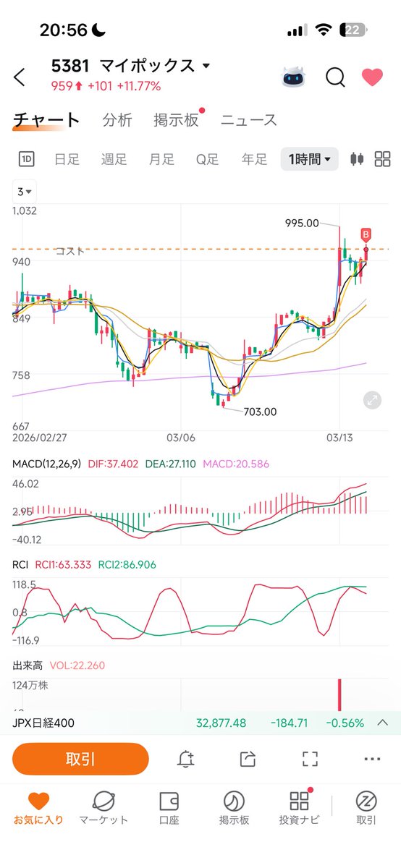Open the 1時間 interval dropdown
Screen dimensions: 401x868
[x=310, y=159]
